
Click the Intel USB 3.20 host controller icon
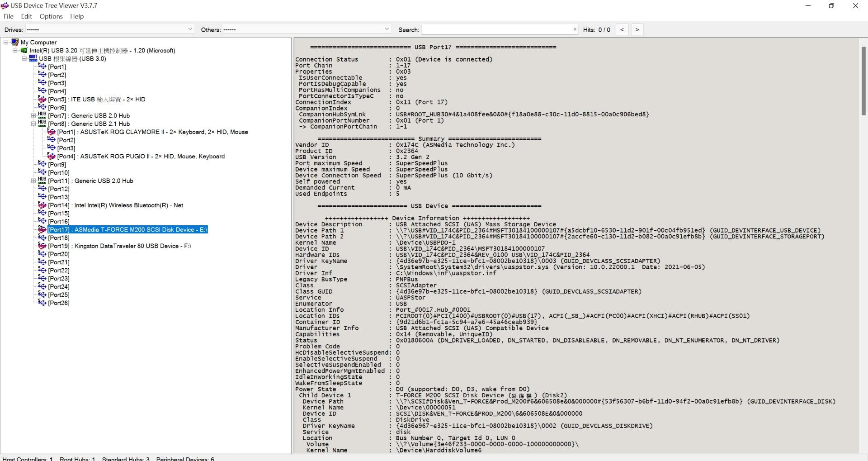[x=24, y=51]
